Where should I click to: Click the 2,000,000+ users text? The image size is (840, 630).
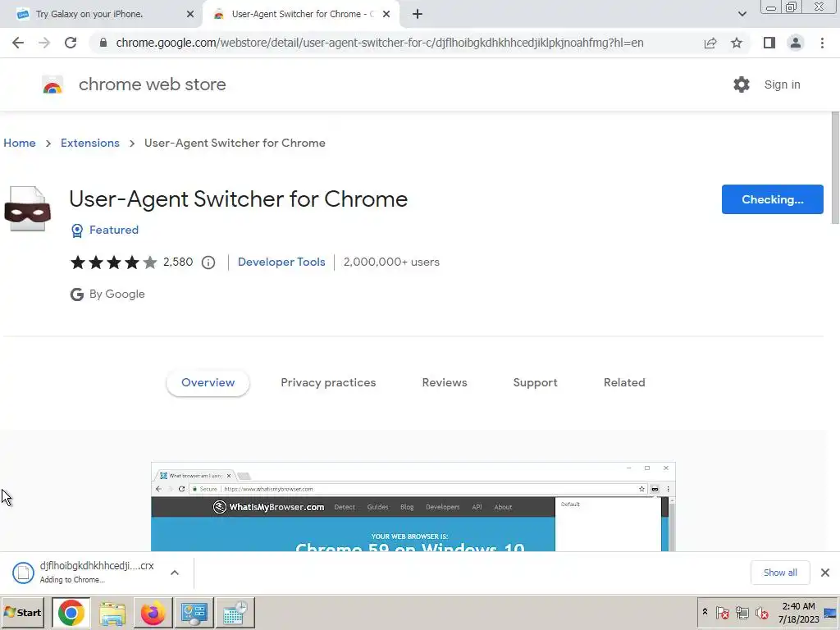(x=391, y=262)
